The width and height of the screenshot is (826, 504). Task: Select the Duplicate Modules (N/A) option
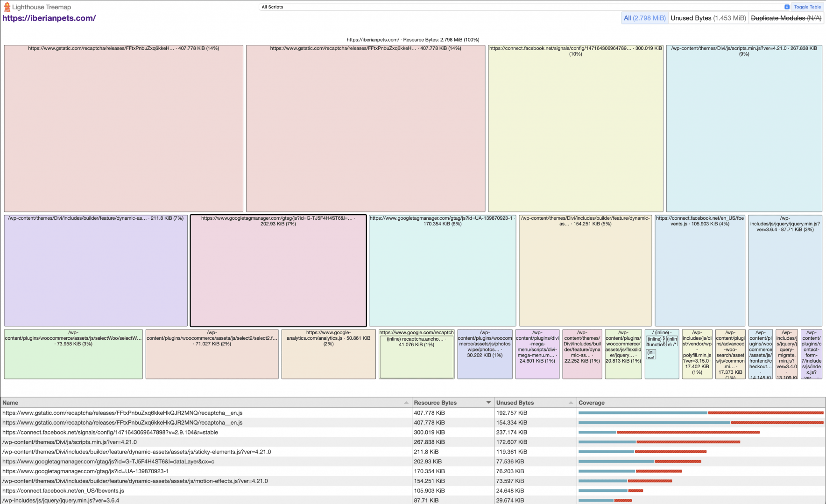coord(786,18)
